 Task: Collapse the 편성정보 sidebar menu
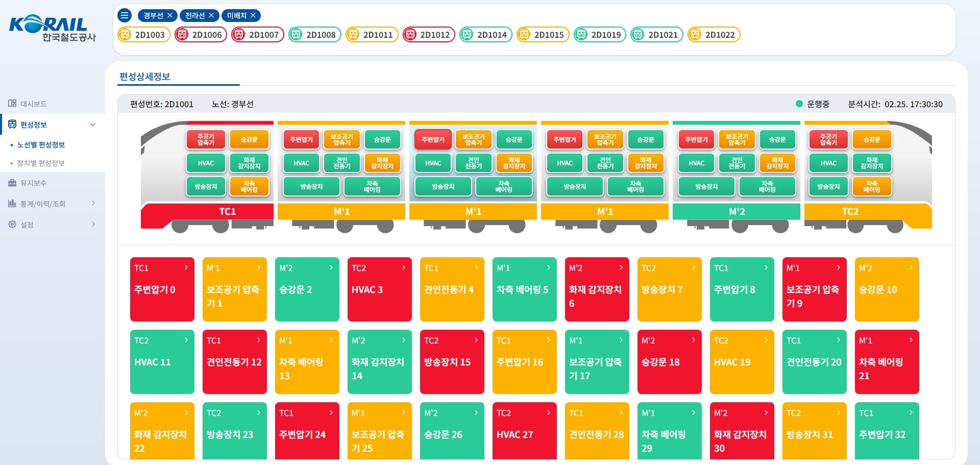point(93,125)
